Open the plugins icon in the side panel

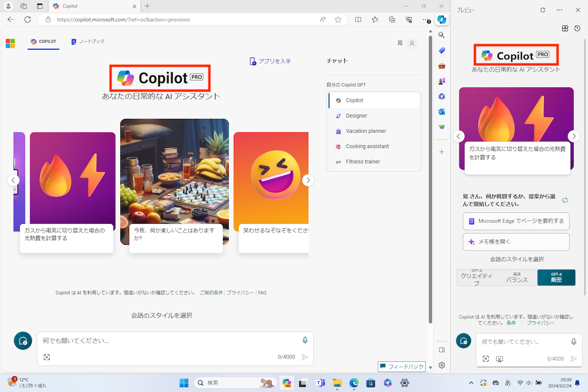(x=565, y=28)
